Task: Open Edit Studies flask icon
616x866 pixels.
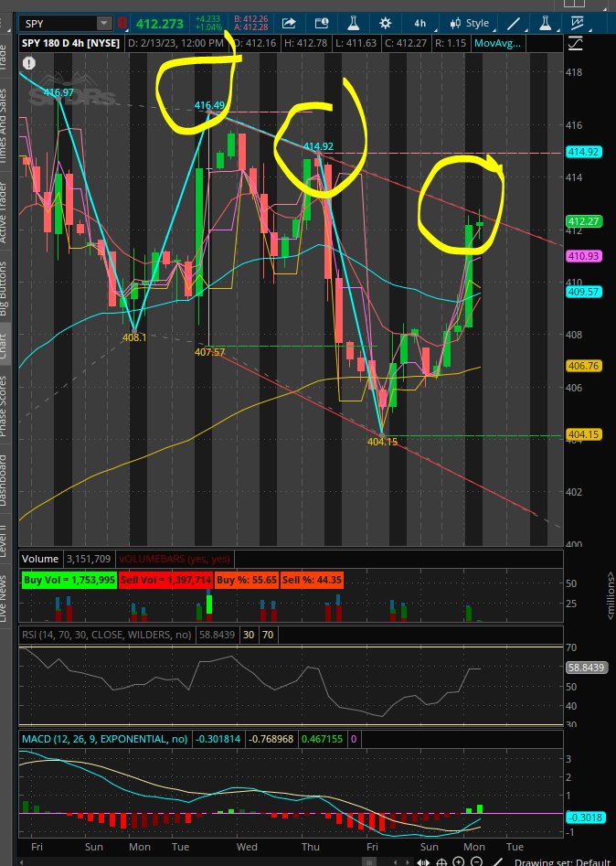Action: click(x=354, y=23)
